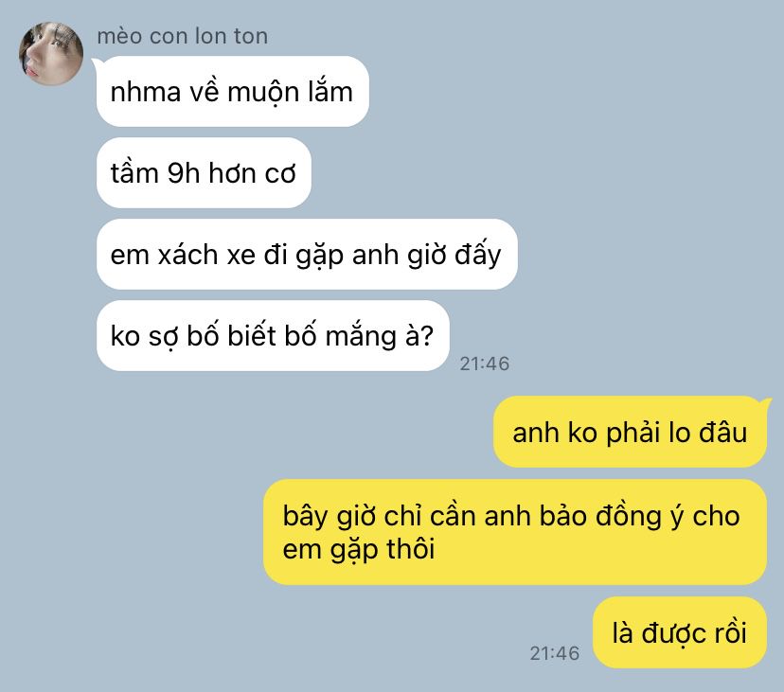The width and height of the screenshot is (784, 692).
Task: Click the tail of the first white bubble
Action: click(x=96, y=62)
